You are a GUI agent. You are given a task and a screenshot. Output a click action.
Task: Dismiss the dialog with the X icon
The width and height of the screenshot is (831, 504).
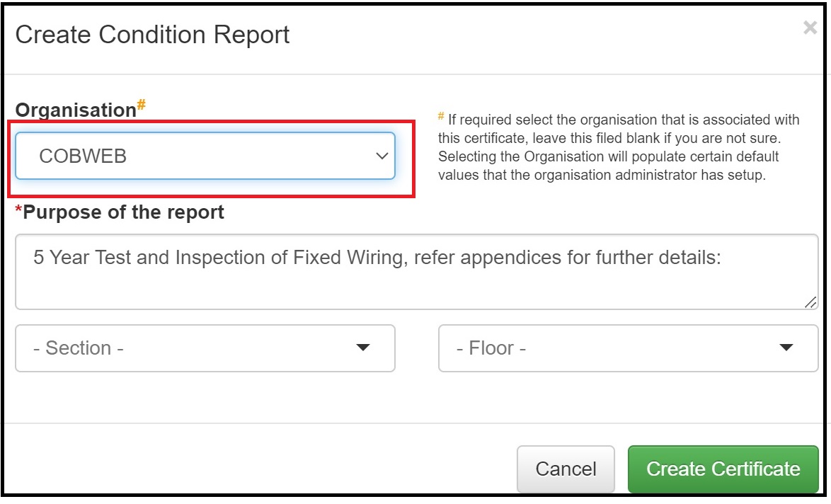tap(809, 28)
